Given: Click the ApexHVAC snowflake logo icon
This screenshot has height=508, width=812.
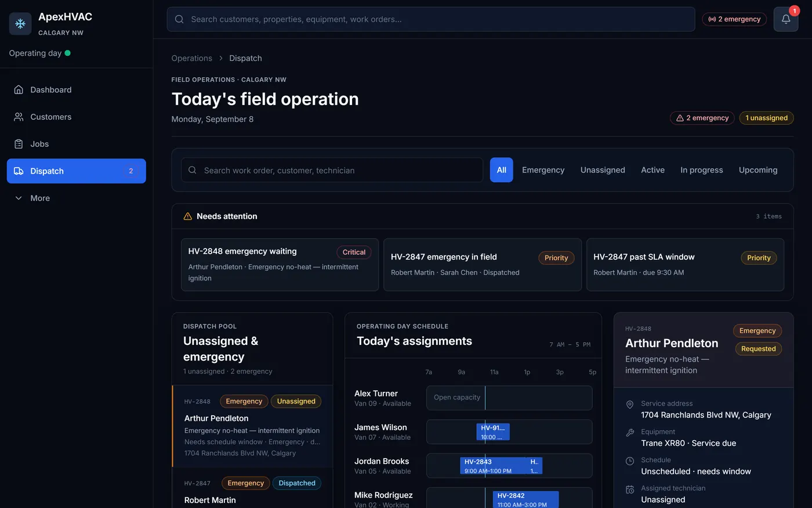Looking at the screenshot, I should point(20,24).
